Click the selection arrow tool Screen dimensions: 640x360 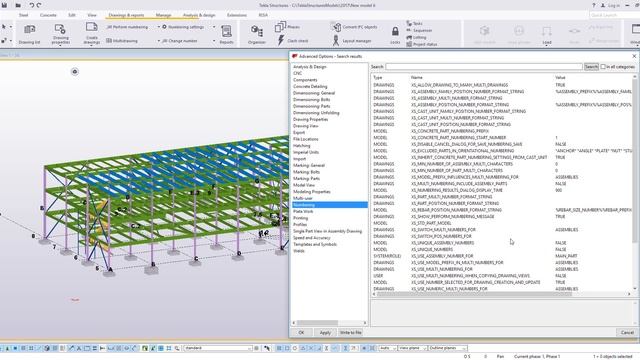(x=4, y=27)
